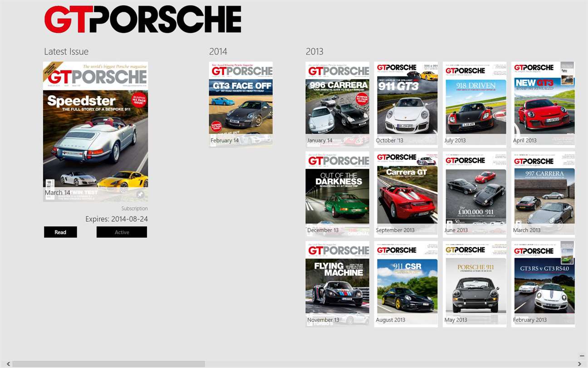Open the May 2013 Porsche 911 issue
The image size is (588, 368).
475,284
